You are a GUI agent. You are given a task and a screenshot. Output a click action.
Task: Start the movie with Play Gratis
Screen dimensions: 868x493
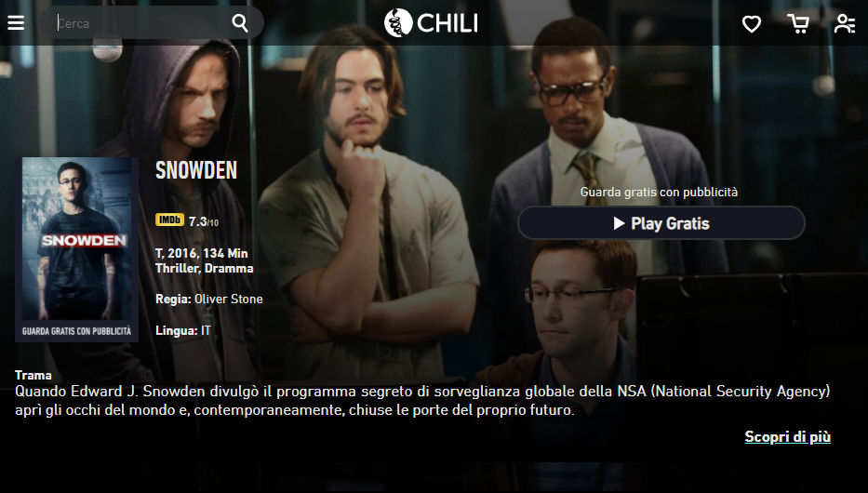click(661, 223)
